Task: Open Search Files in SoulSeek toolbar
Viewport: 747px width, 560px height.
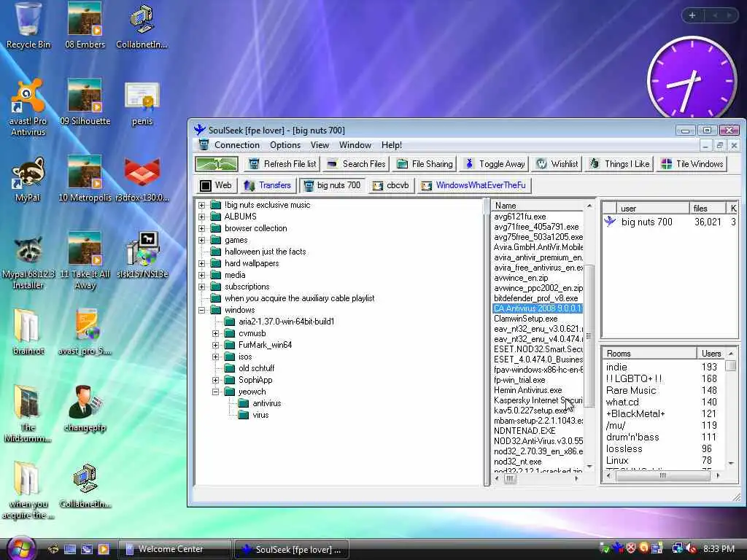Action: point(356,164)
